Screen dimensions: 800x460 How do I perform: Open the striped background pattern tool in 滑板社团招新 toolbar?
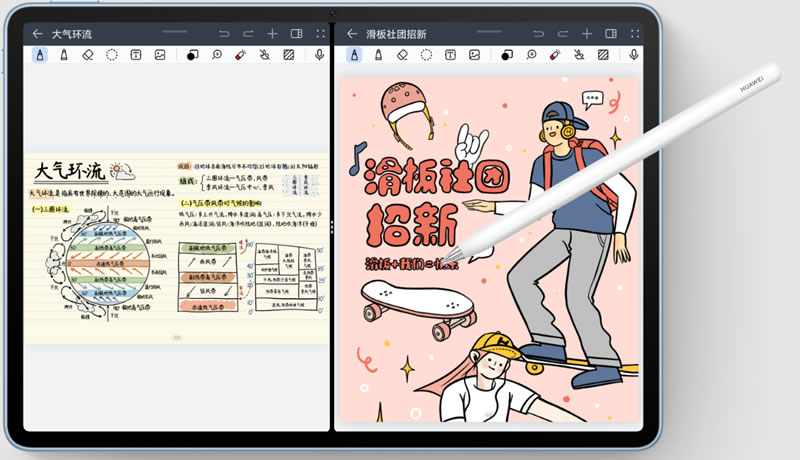pos(603,55)
